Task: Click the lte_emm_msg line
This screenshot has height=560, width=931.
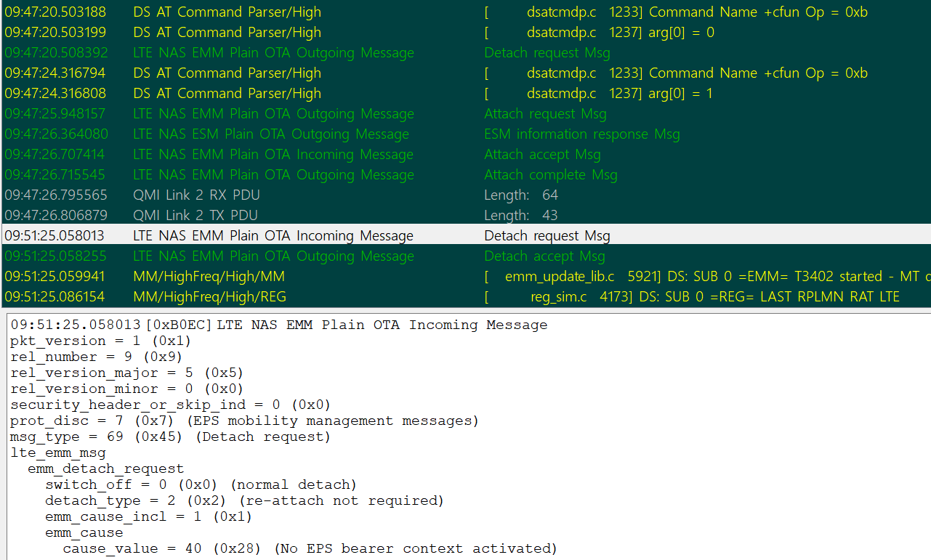Action: [58, 453]
